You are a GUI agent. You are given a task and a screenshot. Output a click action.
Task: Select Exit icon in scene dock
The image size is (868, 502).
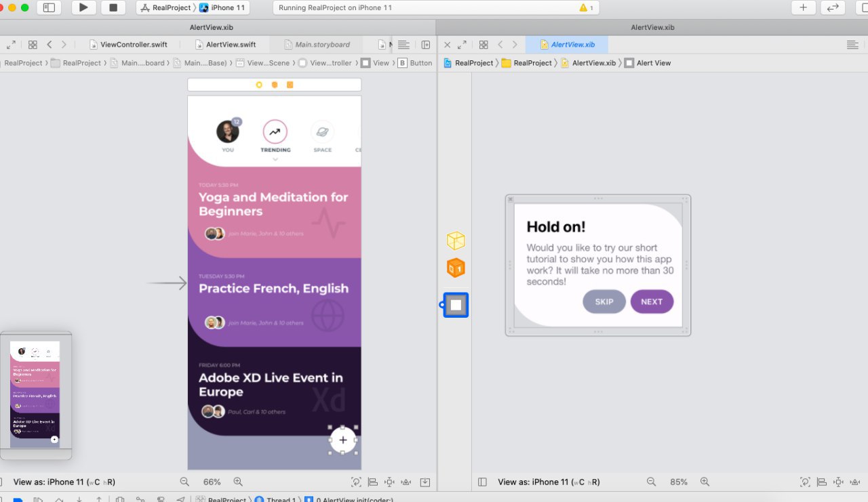pos(290,85)
